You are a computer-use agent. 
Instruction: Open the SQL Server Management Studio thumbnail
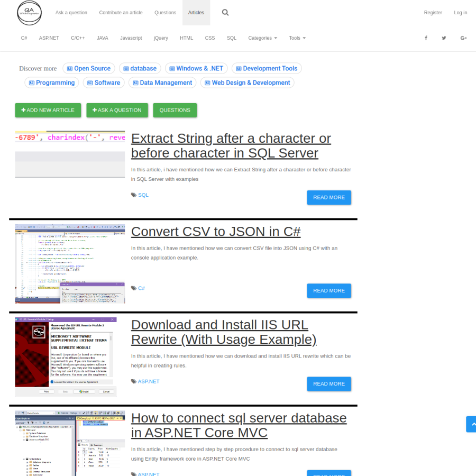70,443
